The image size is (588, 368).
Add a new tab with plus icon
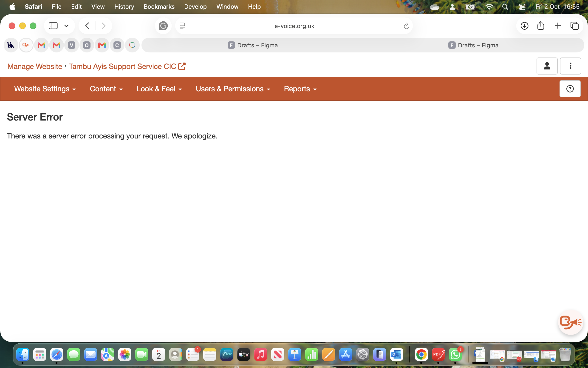(x=558, y=26)
